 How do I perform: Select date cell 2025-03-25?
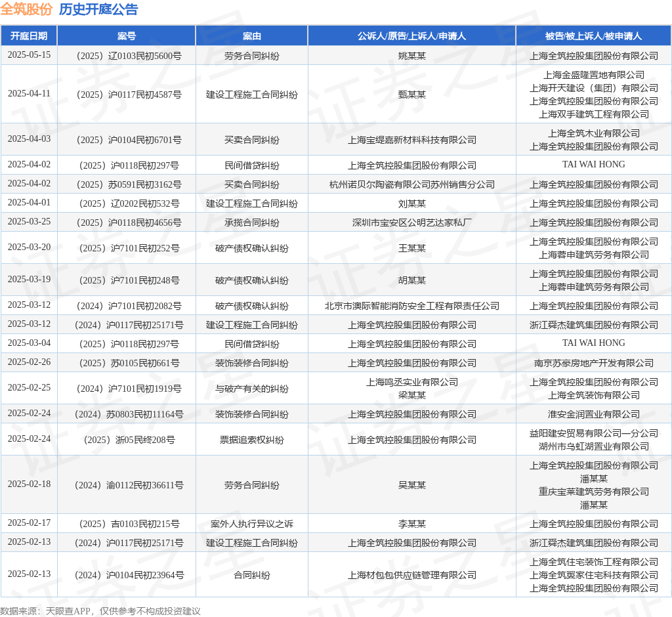coord(29,222)
